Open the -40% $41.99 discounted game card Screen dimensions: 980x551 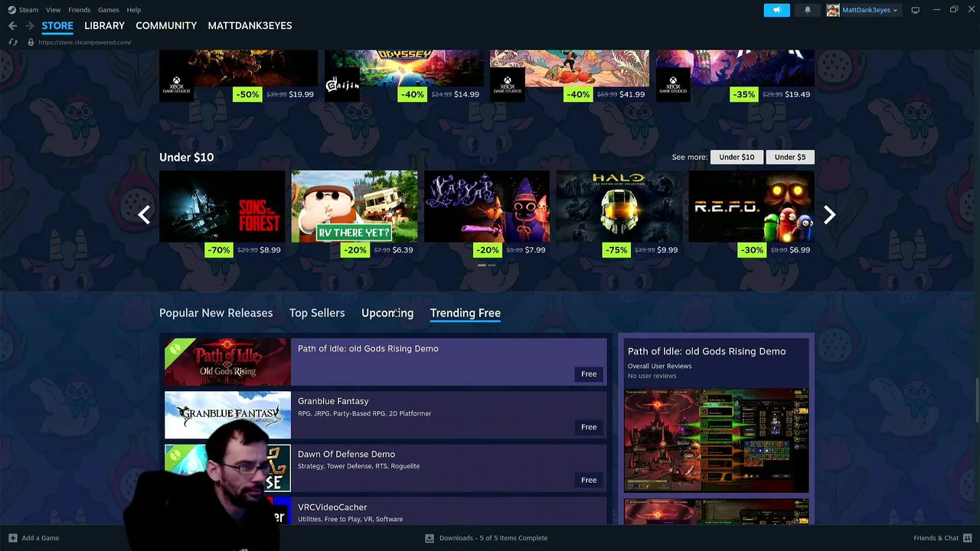click(x=570, y=77)
